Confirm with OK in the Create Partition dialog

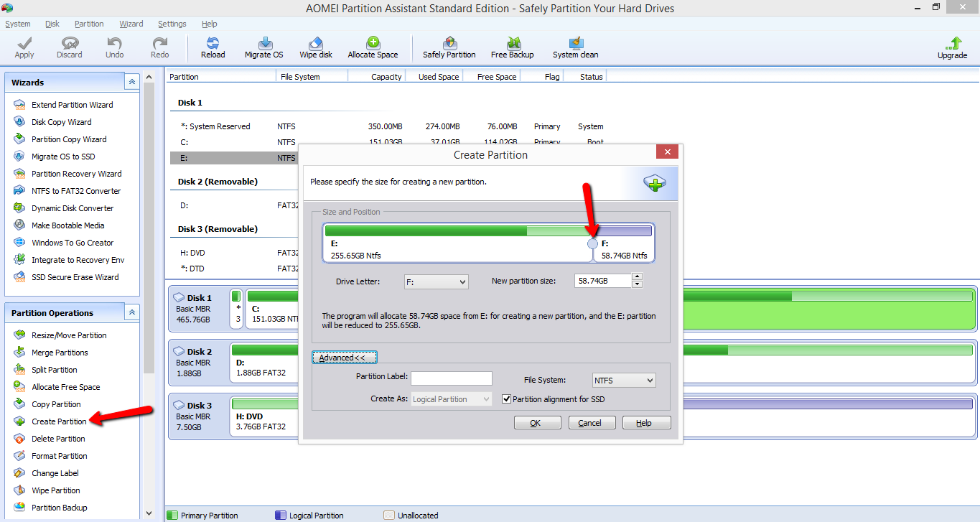click(538, 423)
